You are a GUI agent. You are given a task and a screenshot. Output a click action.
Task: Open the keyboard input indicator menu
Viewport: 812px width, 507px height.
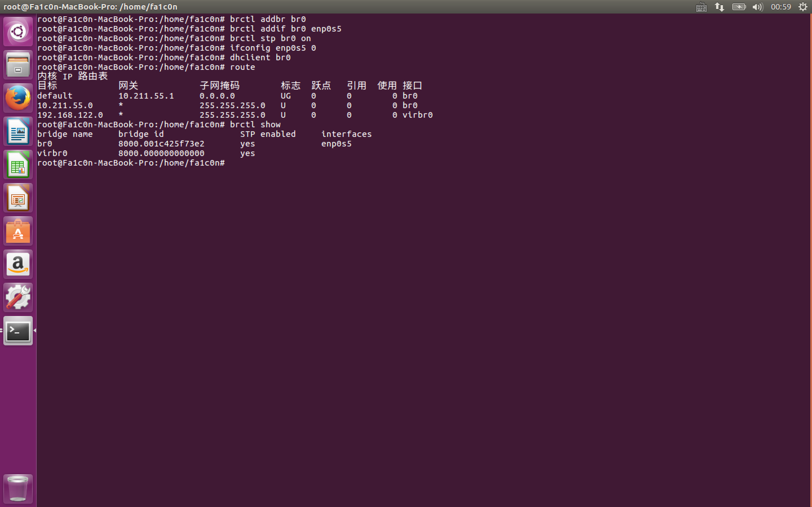coord(701,7)
